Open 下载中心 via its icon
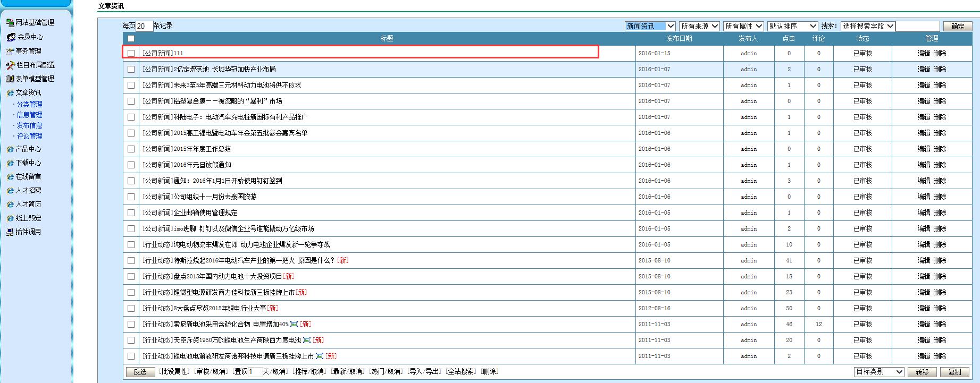This screenshot has width=980, height=383. (10, 163)
